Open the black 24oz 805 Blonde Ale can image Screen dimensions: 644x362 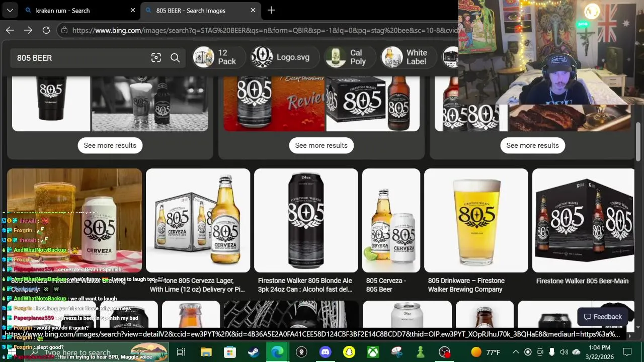point(306,220)
